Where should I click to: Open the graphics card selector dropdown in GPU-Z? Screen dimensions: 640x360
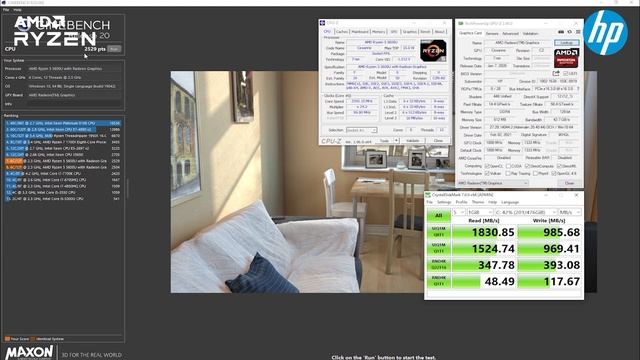[493, 183]
